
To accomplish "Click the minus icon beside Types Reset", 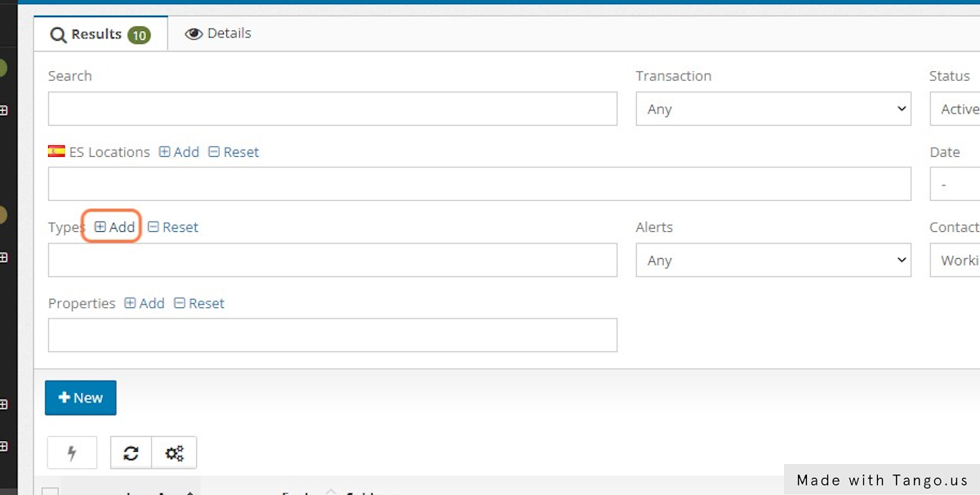I will pos(153,227).
